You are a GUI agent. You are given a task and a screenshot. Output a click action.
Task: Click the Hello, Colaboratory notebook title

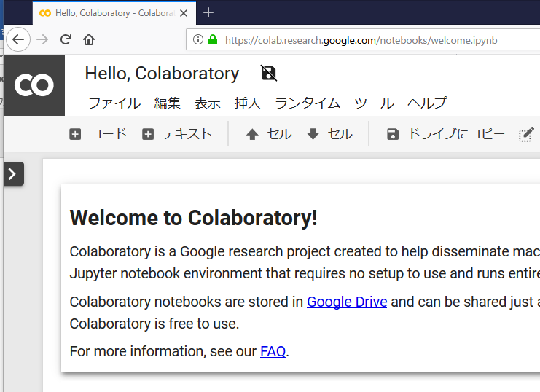(x=162, y=74)
